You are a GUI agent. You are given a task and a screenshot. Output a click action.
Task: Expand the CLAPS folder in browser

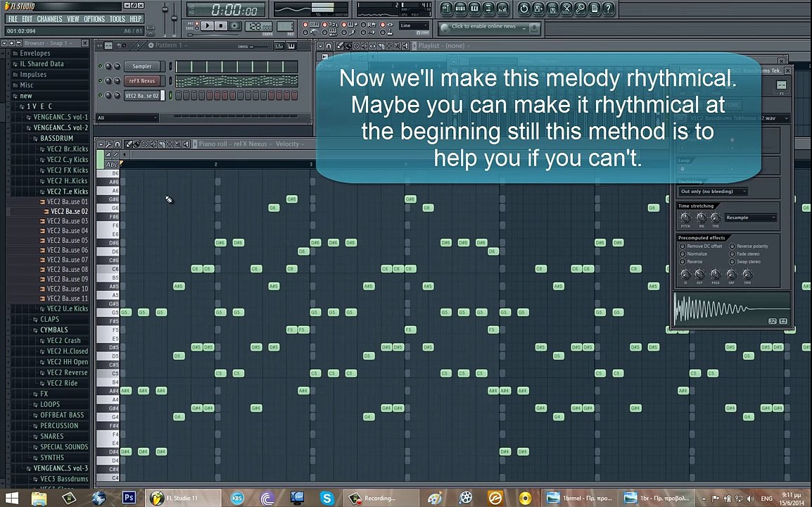click(x=49, y=319)
